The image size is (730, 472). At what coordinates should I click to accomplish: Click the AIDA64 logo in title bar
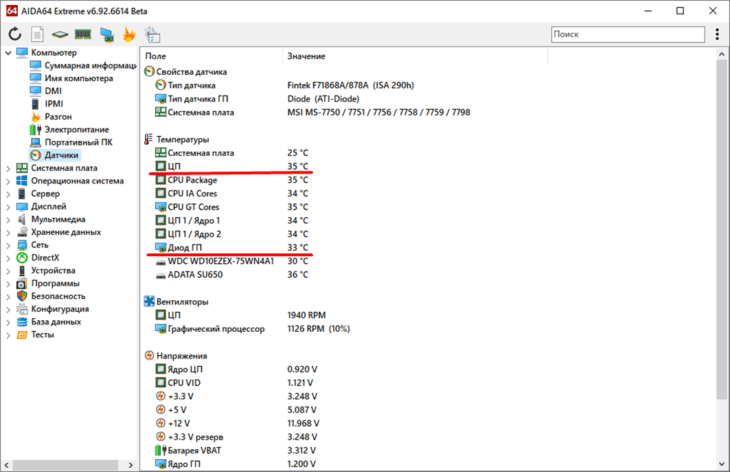coord(12,10)
